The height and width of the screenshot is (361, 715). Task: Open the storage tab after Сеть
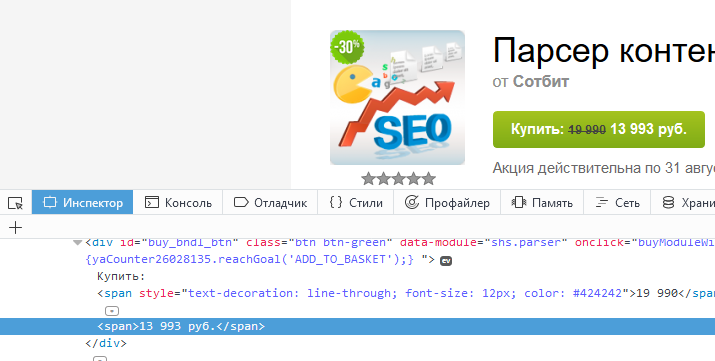[683, 202]
